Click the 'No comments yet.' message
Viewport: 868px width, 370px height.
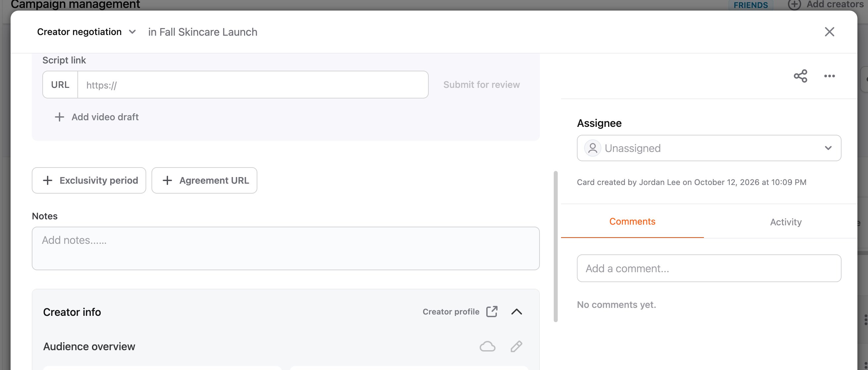tap(616, 305)
